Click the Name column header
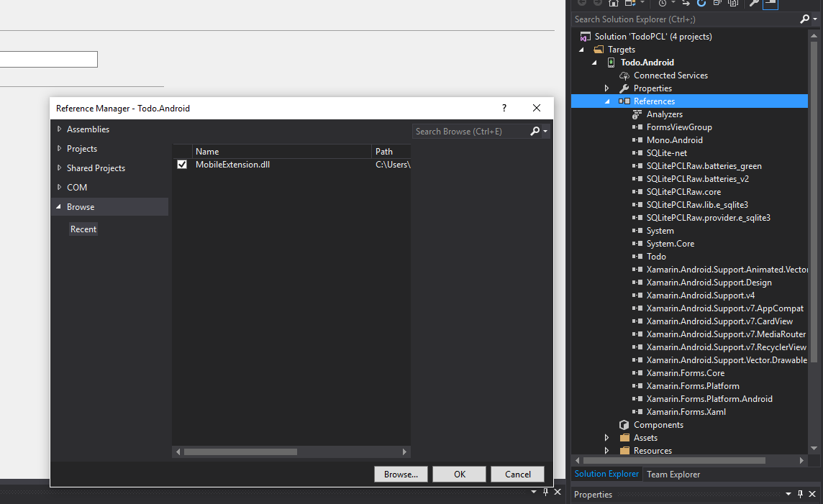823x504 pixels. coord(282,151)
